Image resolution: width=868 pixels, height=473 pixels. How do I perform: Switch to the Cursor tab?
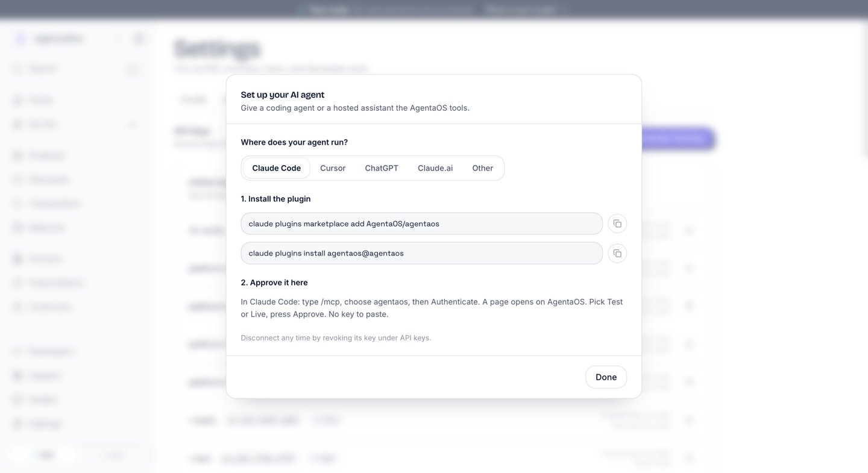(x=333, y=168)
